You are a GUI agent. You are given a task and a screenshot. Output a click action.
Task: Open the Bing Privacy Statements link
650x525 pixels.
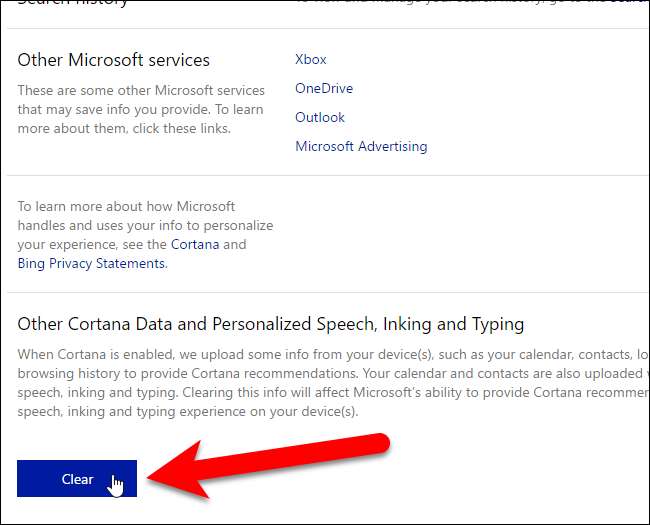[91, 264]
